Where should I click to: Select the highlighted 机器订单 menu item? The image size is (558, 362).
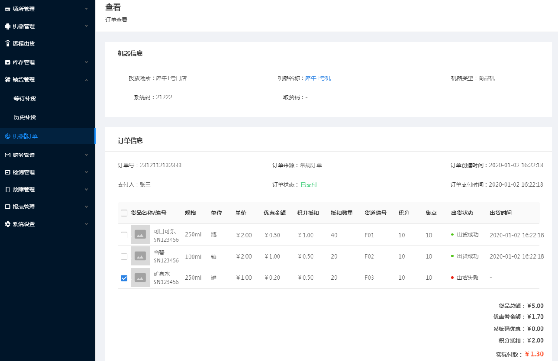coord(47,136)
